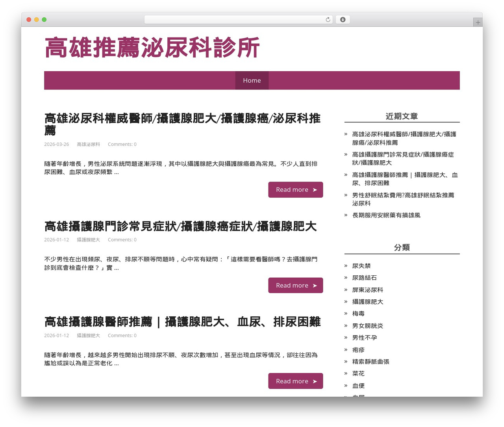Click the address bar field
The image size is (504, 427).
coord(238,20)
